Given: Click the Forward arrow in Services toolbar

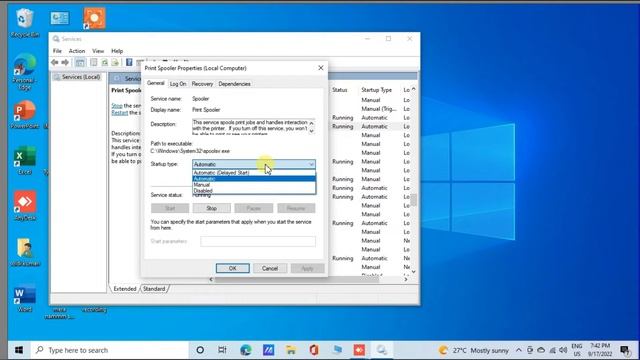Looking at the screenshot, I should point(65,62).
